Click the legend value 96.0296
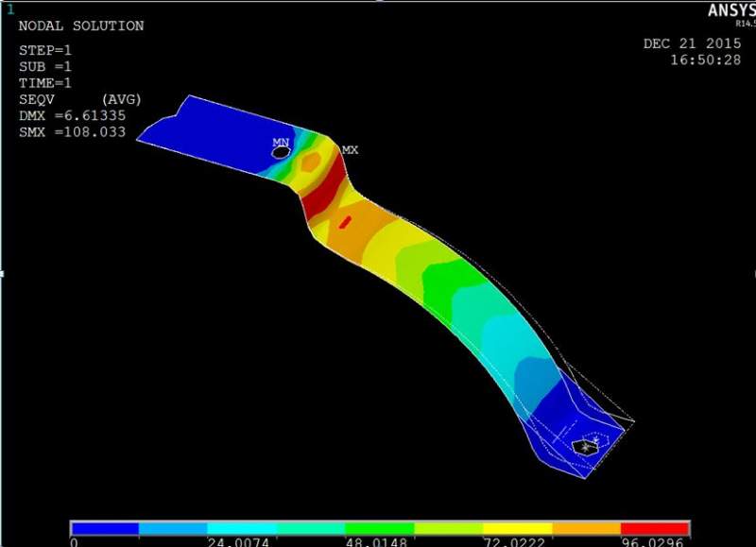This screenshot has height=547, width=756. pos(652,542)
